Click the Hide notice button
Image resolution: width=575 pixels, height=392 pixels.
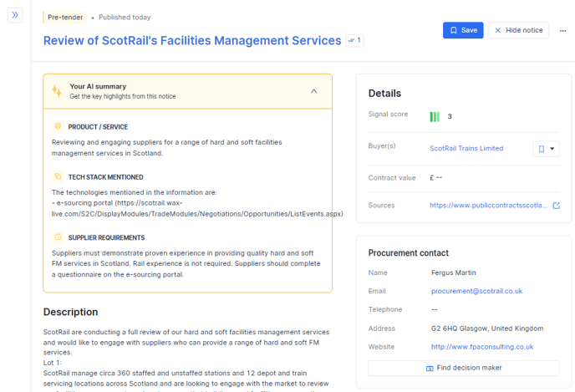click(x=518, y=30)
